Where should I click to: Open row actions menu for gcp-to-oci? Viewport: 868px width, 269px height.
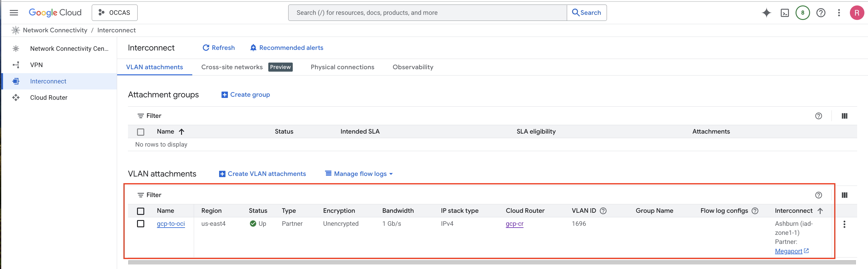click(x=844, y=225)
